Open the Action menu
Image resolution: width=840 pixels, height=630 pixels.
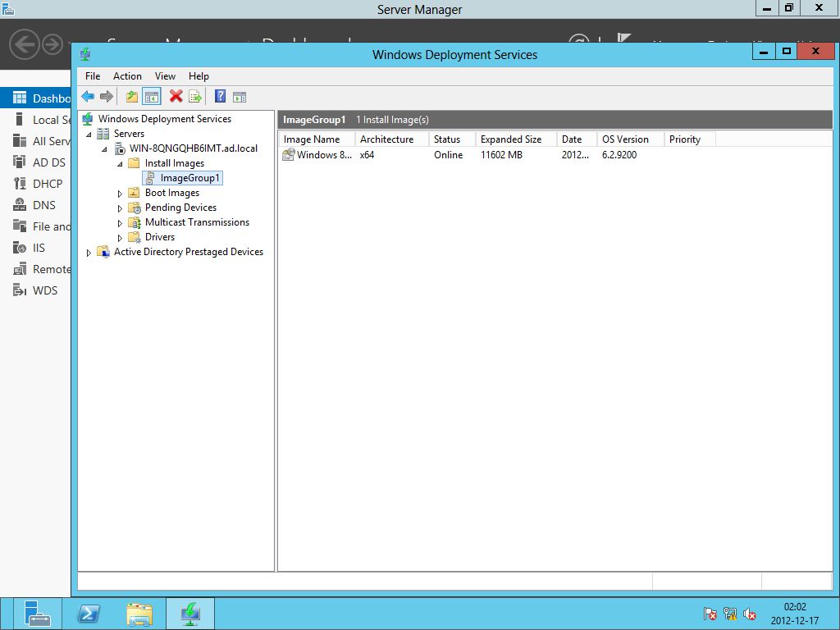pyautogui.click(x=127, y=76)
